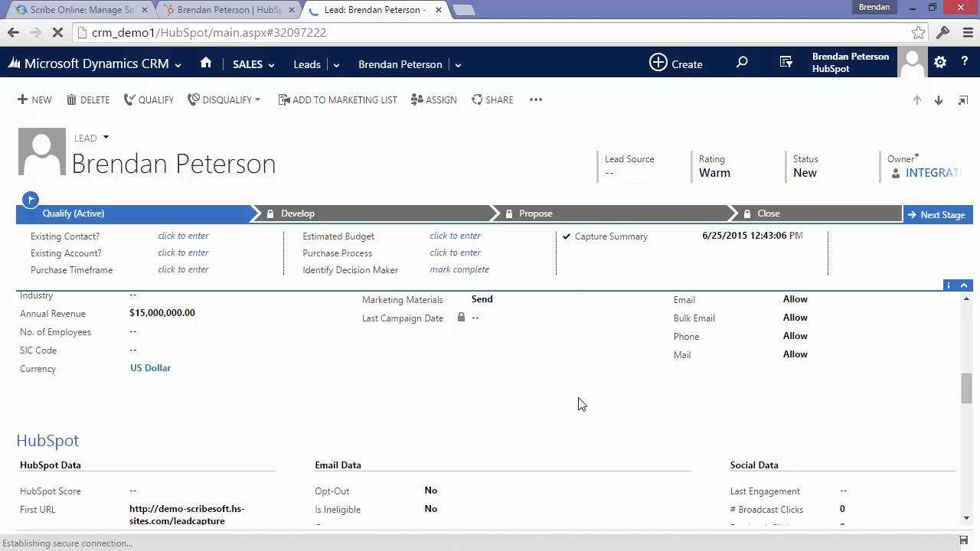Click the Phone Allow value
The height and width of the screenshot is (551, 980).
tap(795, 336)
